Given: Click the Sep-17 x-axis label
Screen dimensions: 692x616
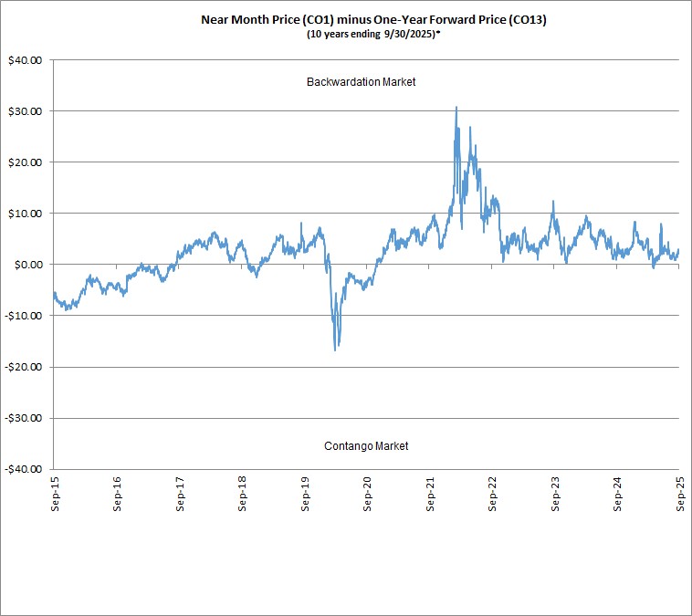Looking at the screenshot, I should [180, 495].
